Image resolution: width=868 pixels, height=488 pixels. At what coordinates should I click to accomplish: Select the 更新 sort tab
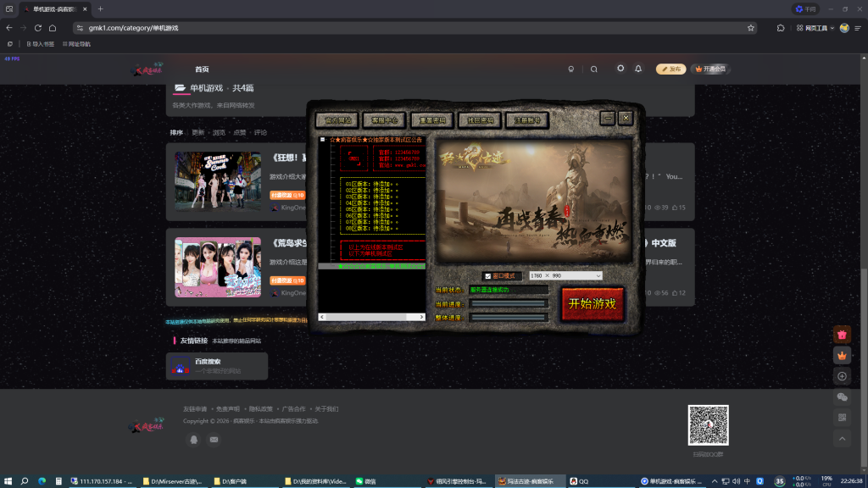[x=198, y=133]
